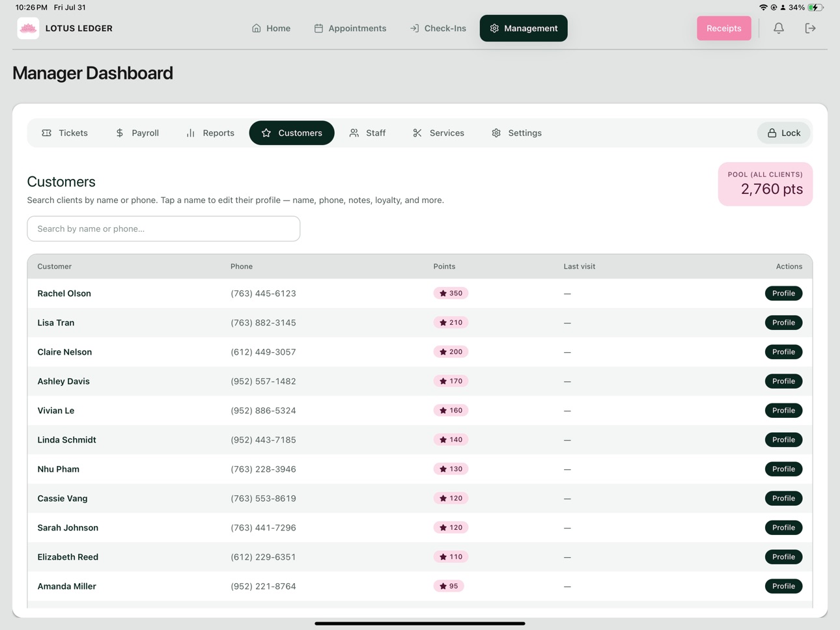The image size is (840, 630).
Task: Click the 210 points star badge
Action: pos(451,323)
